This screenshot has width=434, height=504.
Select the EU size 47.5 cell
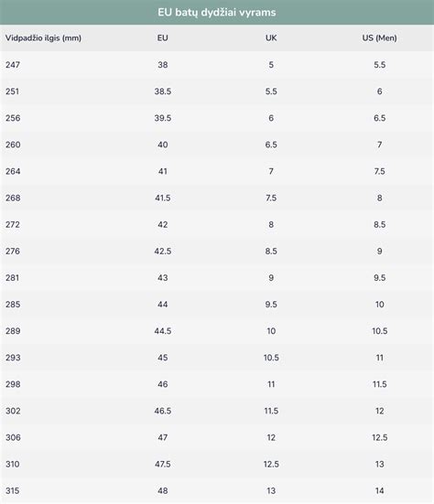[162, 464]
